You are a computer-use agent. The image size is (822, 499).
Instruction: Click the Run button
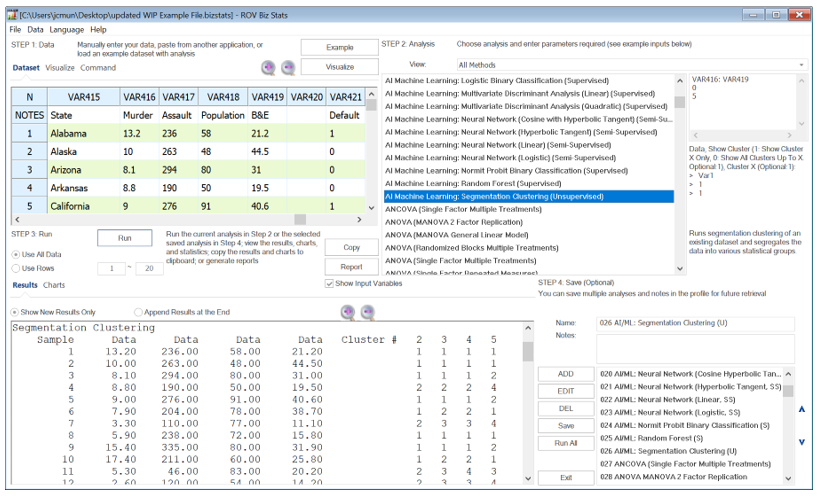pyautogui.click(x=125, y=238)
